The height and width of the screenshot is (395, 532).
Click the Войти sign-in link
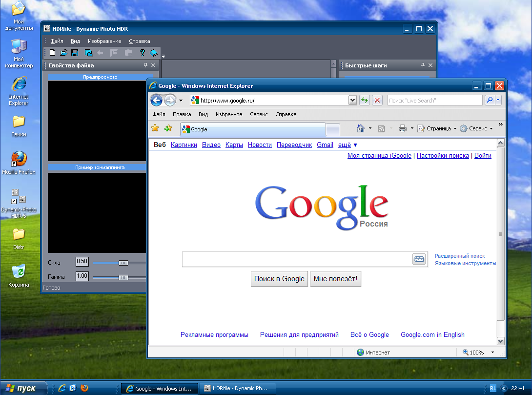483,155
